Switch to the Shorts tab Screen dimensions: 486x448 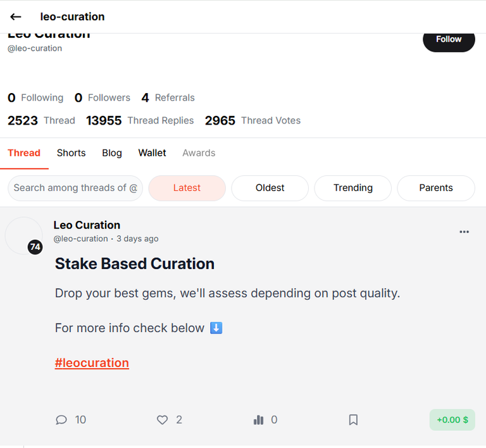tap(71, 152)
